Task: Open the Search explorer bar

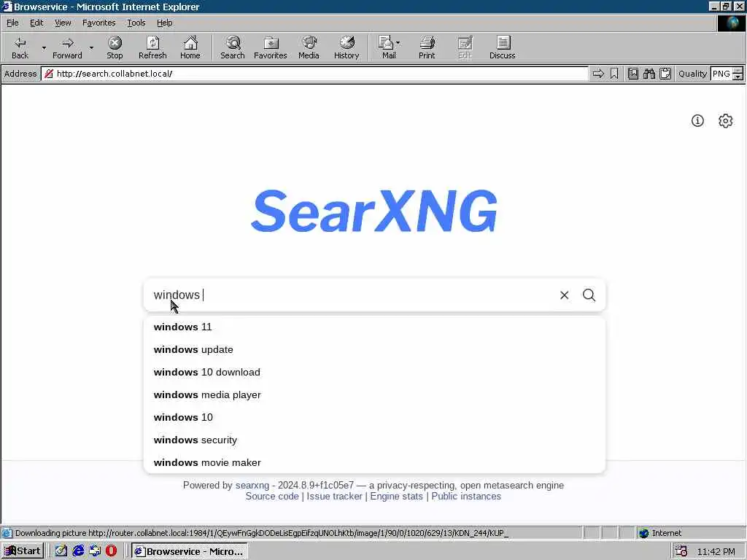Action: (x=233, y=47)
